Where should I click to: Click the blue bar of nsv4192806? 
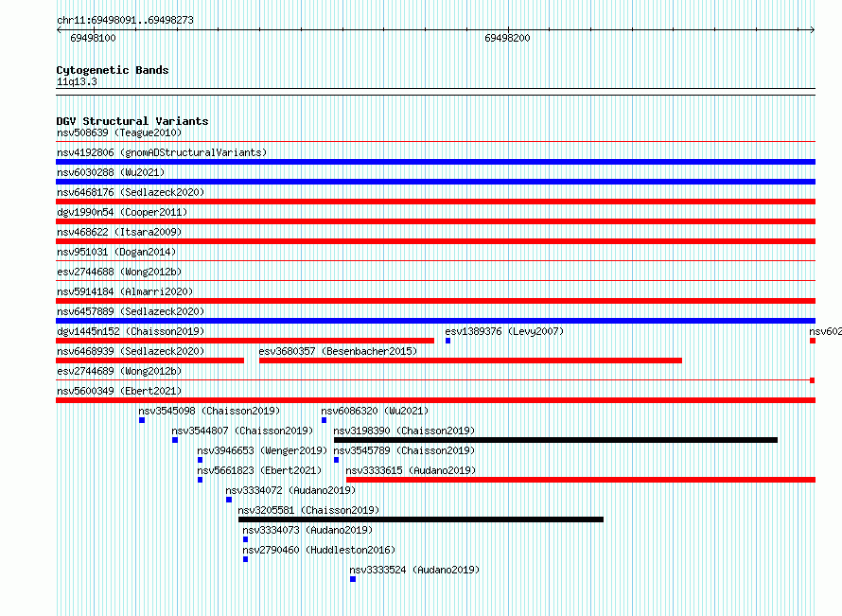tap(435, 162)
